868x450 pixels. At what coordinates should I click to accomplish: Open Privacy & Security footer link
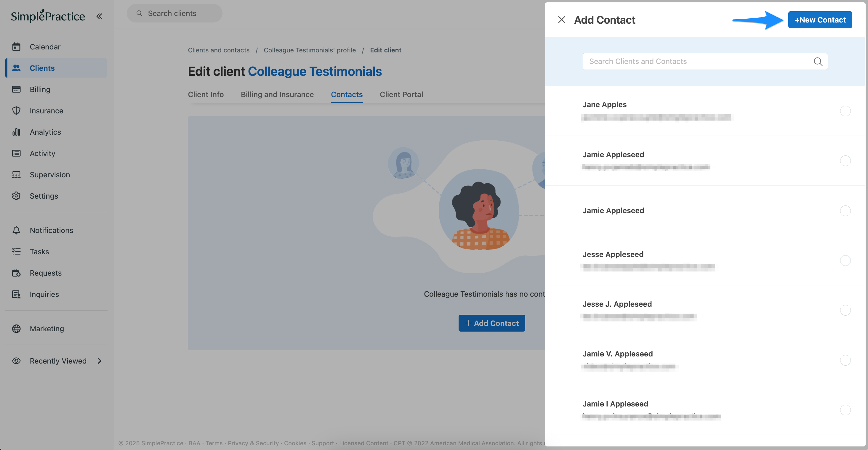[253, 443]
